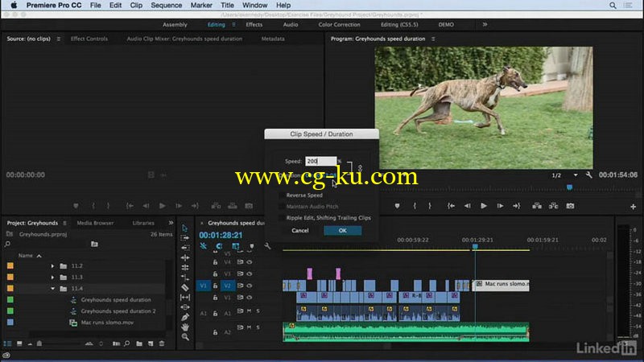644x362 pixels.
Task: Expand the 11.3 bin
Action: click(x=52, y=278)
